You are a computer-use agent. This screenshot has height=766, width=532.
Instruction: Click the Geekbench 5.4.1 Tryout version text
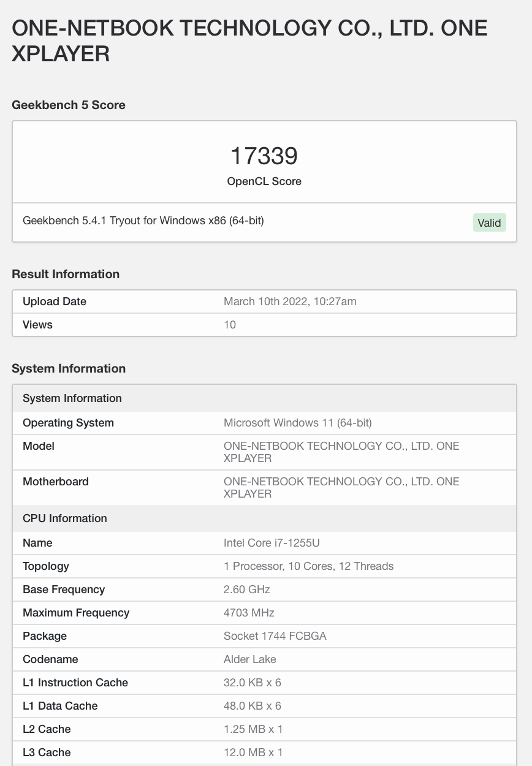click(x=143, y=221)
